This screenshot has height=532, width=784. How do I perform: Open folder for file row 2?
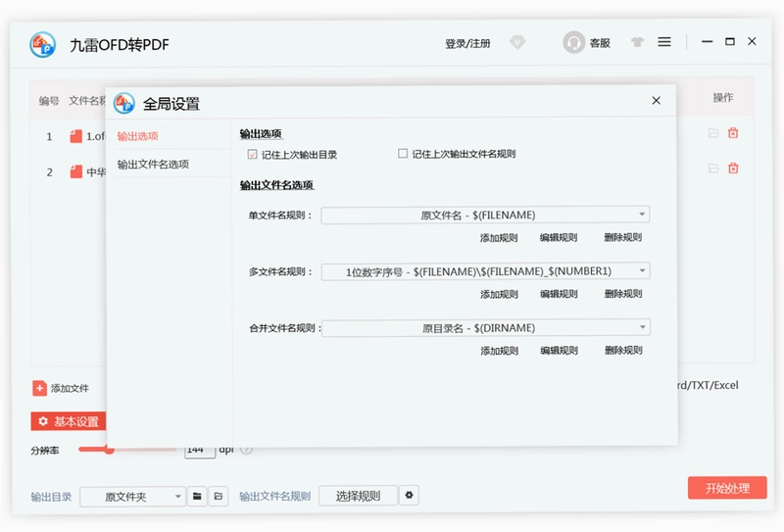click(713, 169)
